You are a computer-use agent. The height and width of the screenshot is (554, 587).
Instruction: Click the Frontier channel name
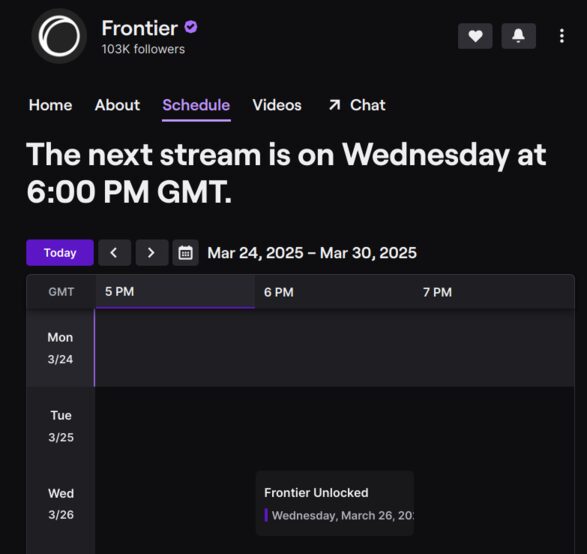click(140, 28)
